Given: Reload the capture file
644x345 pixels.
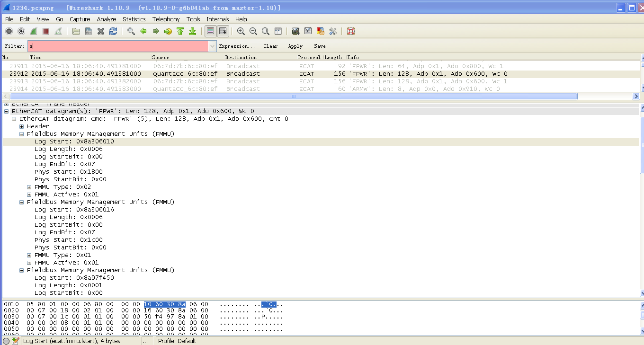Looking at the screenshot, I should (x=113, y=31).
